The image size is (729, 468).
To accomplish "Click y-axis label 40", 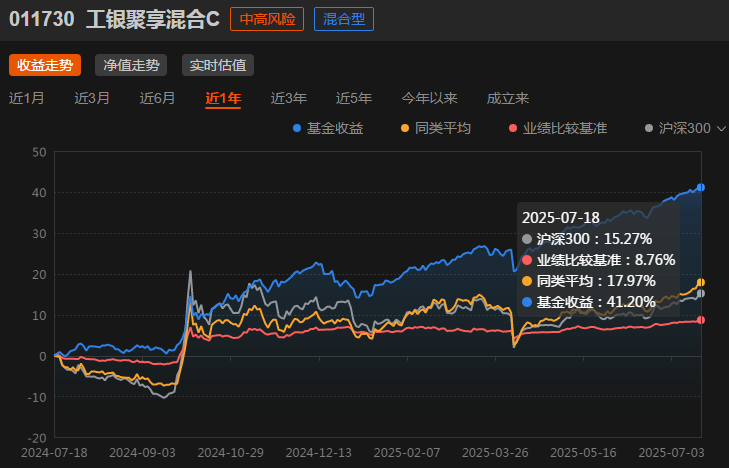I will click(39, 193).
